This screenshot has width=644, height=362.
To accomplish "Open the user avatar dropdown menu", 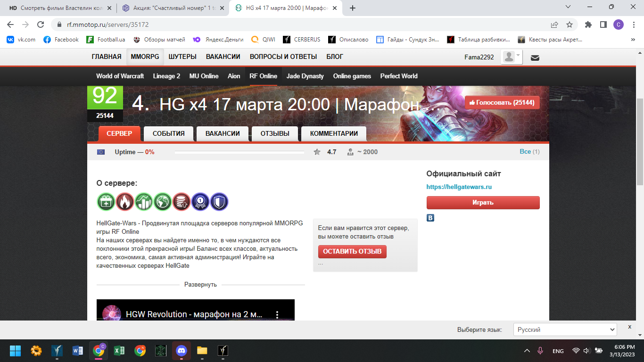I will (512, 57).
